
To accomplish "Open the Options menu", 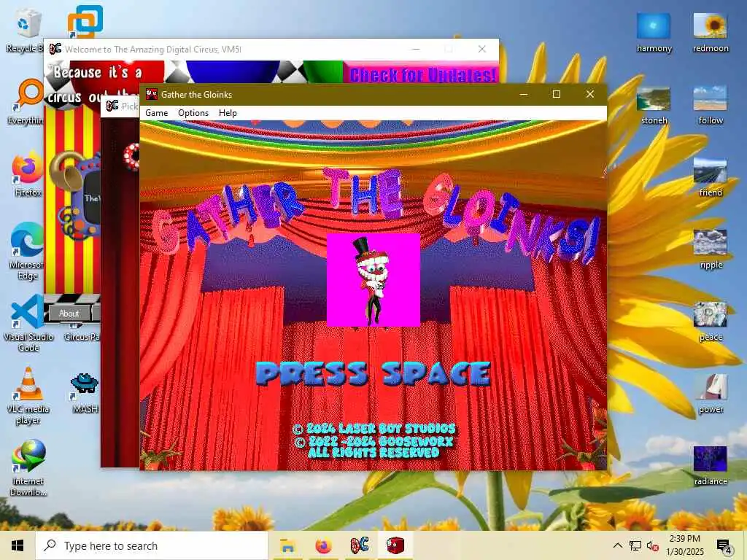I will point(193,113).
